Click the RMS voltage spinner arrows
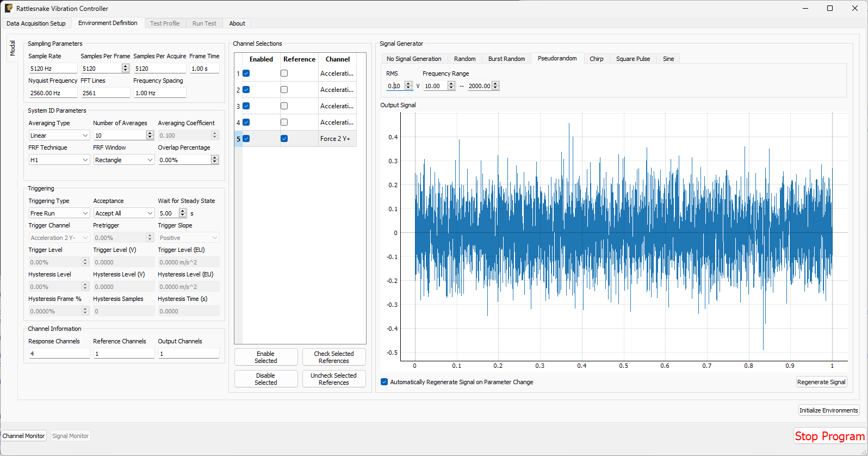 coord(408,86)
